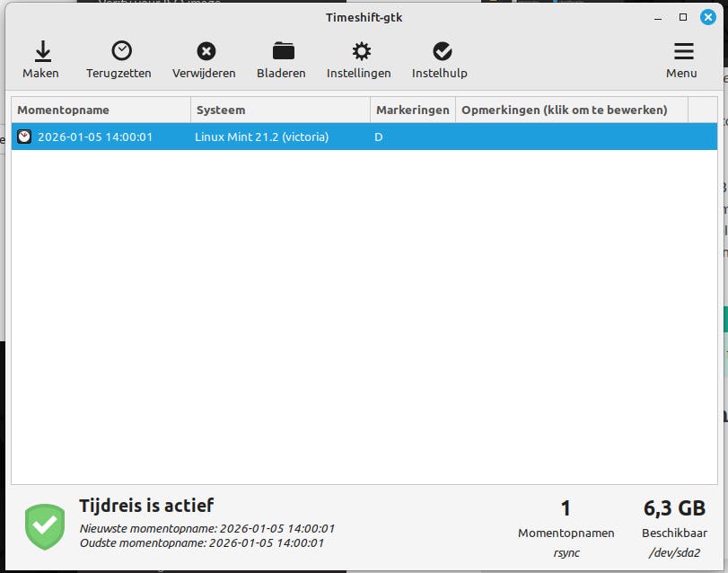The height and width of the screenshot is (573, 728).
Task: Click the clock icon in the snapshot row
Action: [x=24, y=137]
